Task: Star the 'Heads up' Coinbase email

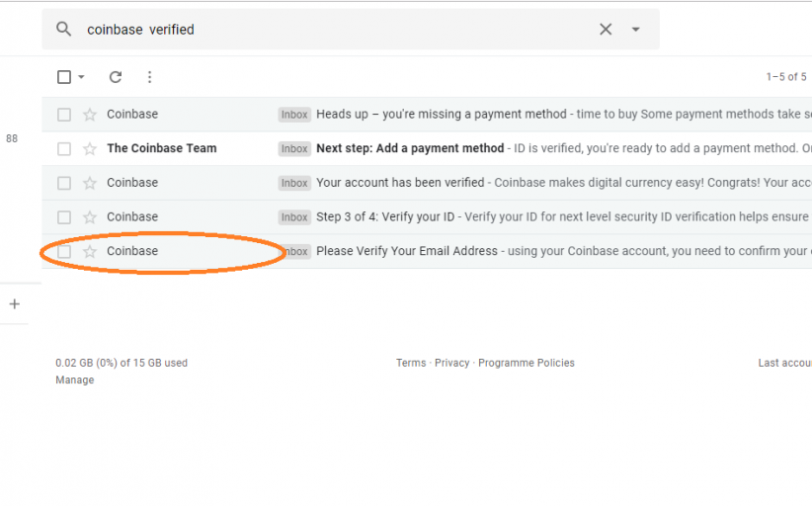Action: click(90, 115)
